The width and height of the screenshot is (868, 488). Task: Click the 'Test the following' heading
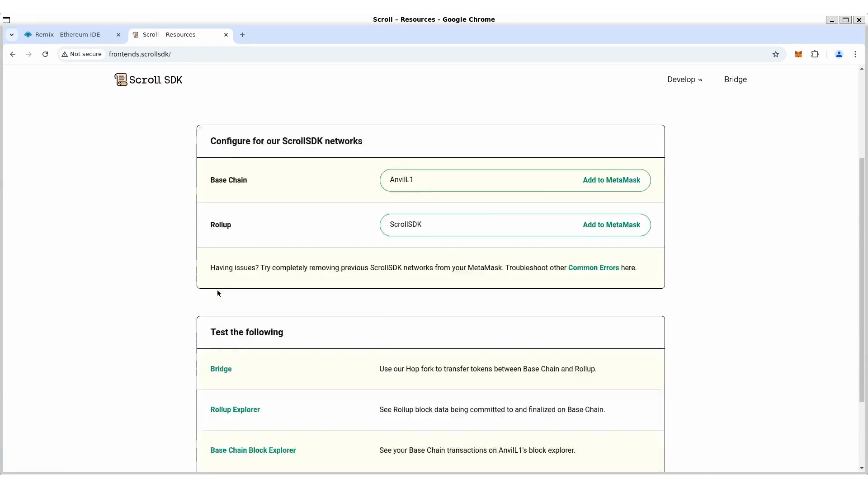(247, 333)
